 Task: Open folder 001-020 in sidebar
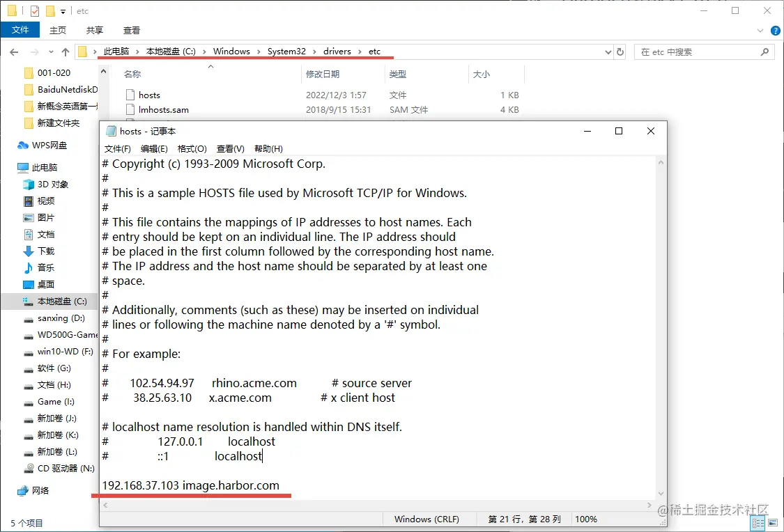click(x=54, y=73)
